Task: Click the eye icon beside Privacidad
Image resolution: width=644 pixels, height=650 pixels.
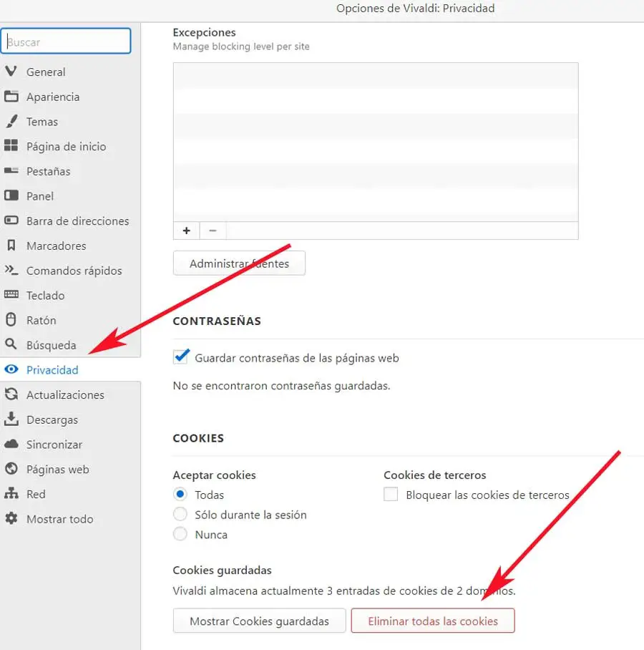Action: tap(11, 369)
